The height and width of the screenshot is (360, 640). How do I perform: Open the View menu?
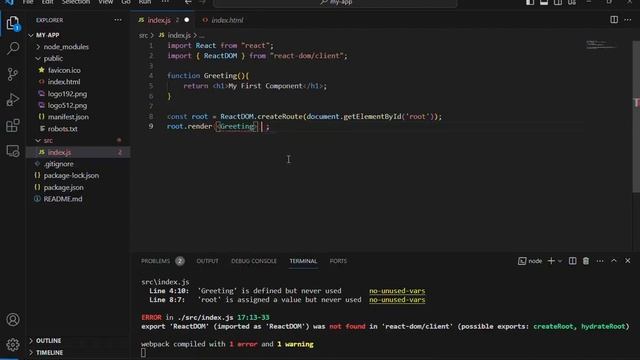(x=106, y=2)
